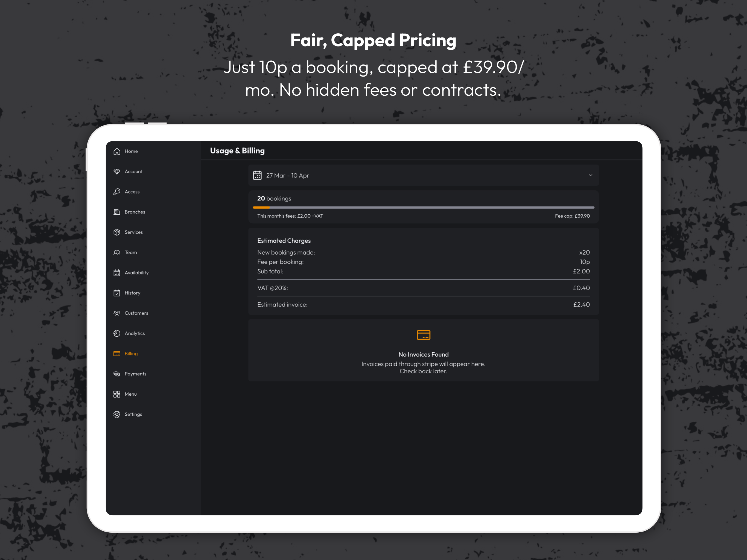The height and width of the screenshot is (560, 747).
Task: Open the Branches building icon
Action: pos(117,212)
